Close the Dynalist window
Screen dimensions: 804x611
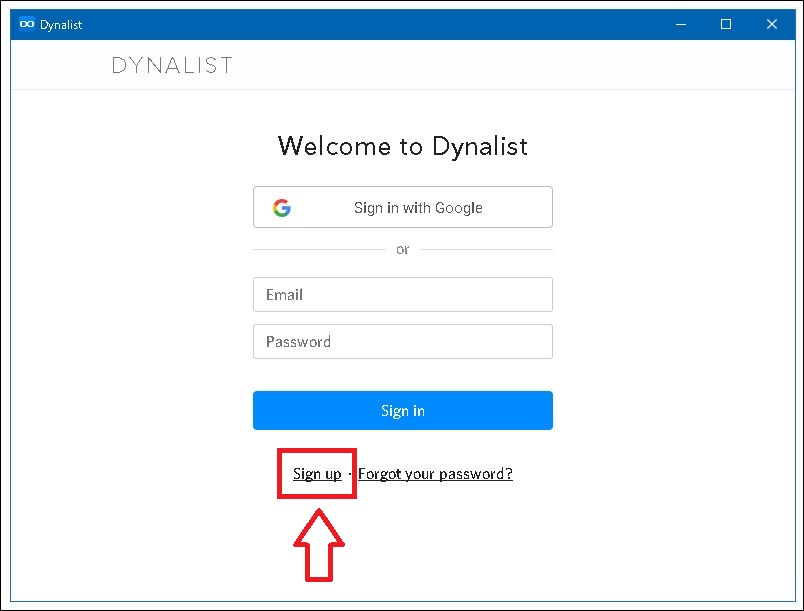772,24
